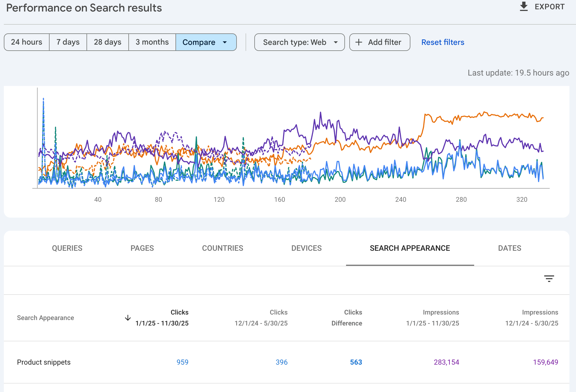The width and height of the screenshot is (576, 392).
Task: Switch to the Pages tab
Action: [x=142, y=248]
